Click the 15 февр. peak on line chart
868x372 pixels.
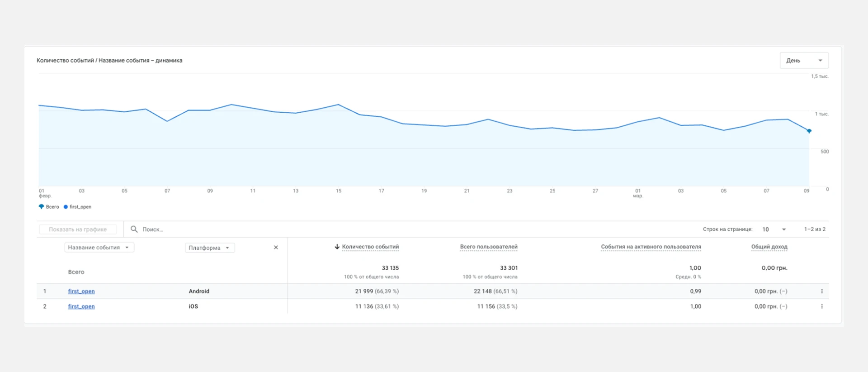coord(339,105)
